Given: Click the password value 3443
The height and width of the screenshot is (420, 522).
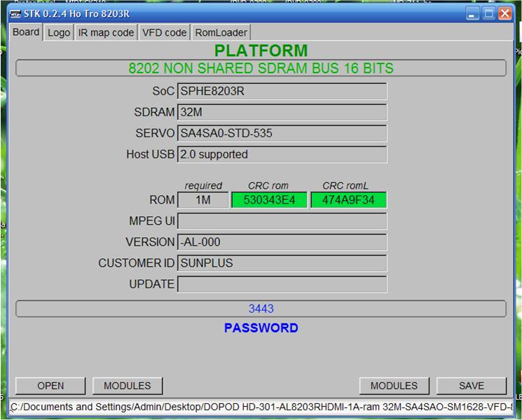Looking at the screenshot, I should tap(261, 309).
